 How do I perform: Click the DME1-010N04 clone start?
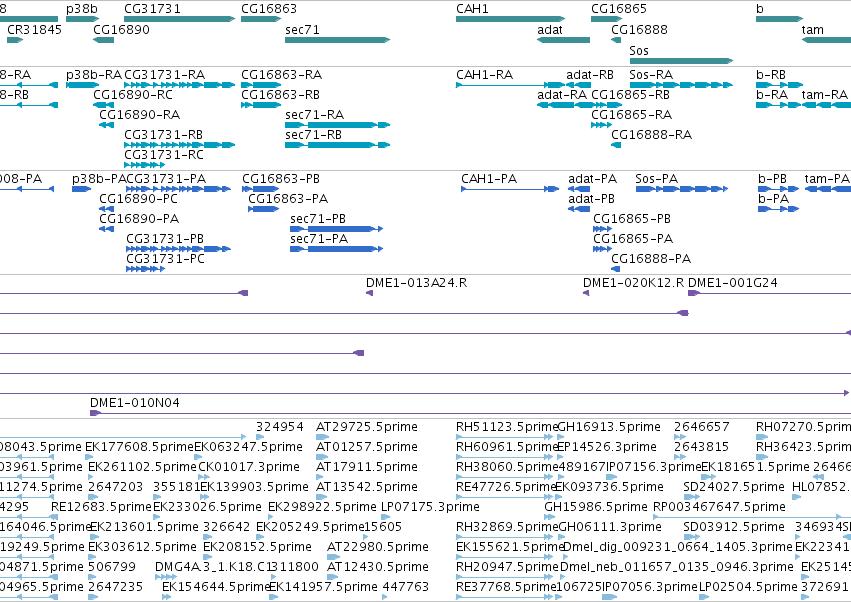click(96, 413)
